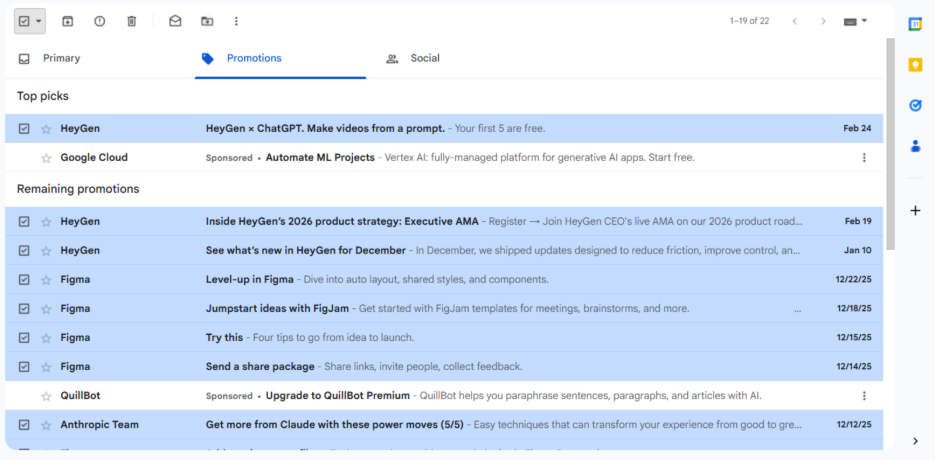This screenshot has width=936, height=460.
Task: Open more options for the Google Cloud ad
Action: click(864, 158)
